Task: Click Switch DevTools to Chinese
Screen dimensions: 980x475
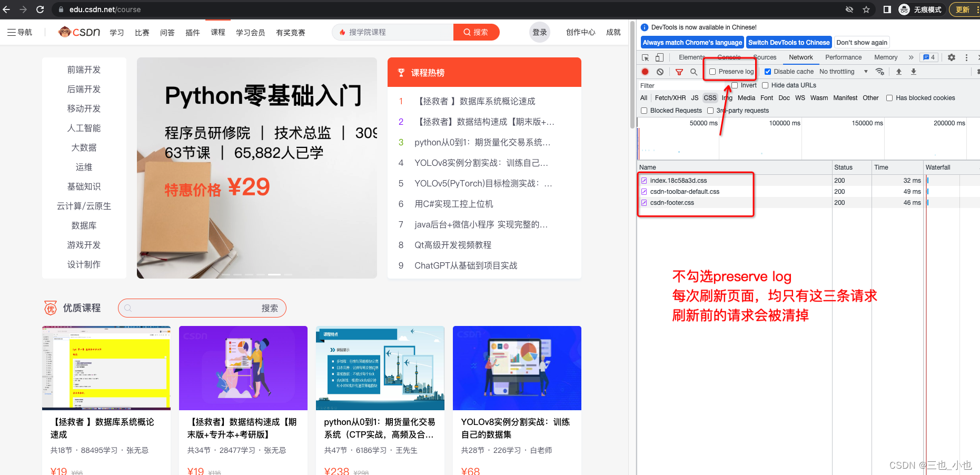Action: [x=789, y=43]
